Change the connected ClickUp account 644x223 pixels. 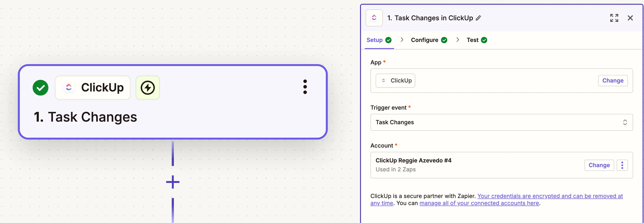point(599,165)
